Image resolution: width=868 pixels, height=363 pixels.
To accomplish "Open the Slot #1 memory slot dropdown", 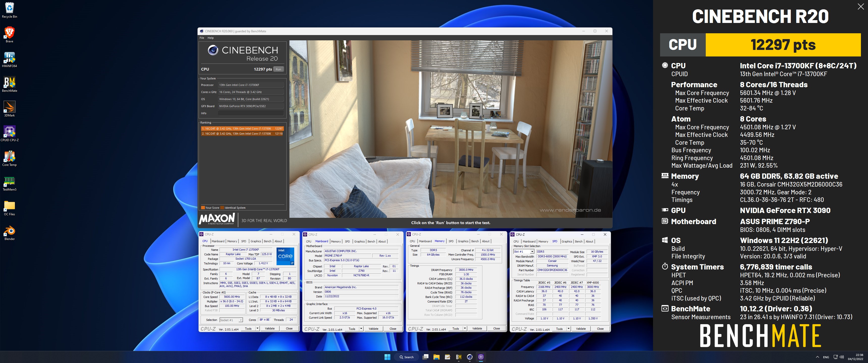I will point(524,252).
